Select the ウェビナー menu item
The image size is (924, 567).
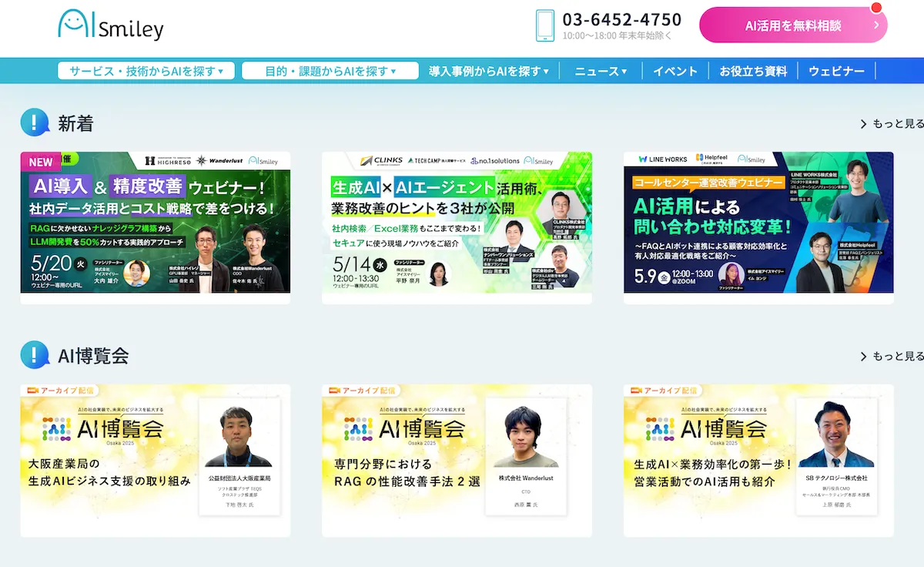[836, 70]
